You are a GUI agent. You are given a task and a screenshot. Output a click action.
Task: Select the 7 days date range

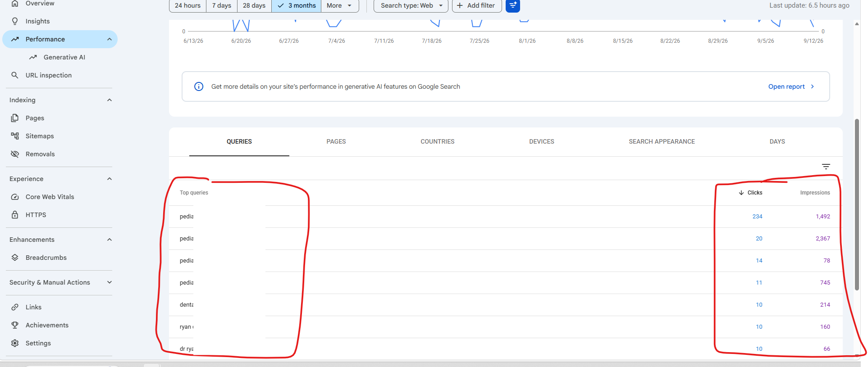tap(222, 5)
